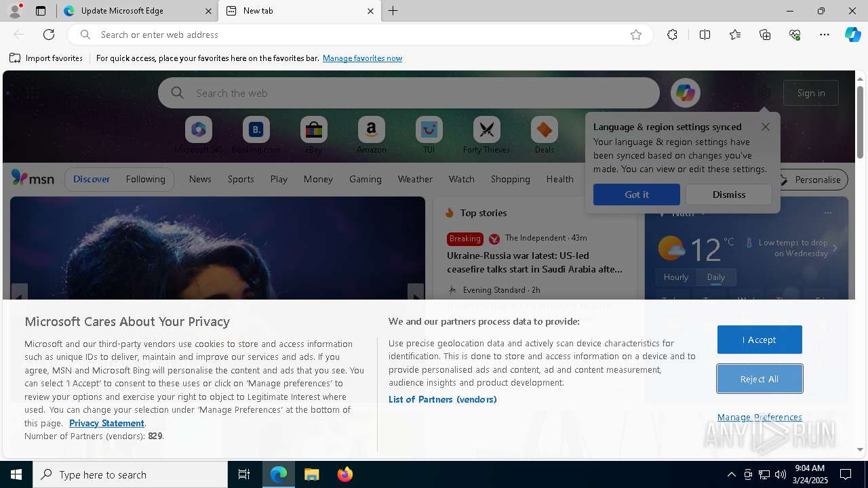
Task: Open a new tab with plus button
Action: pyautogui.click(x=393, y=11)
